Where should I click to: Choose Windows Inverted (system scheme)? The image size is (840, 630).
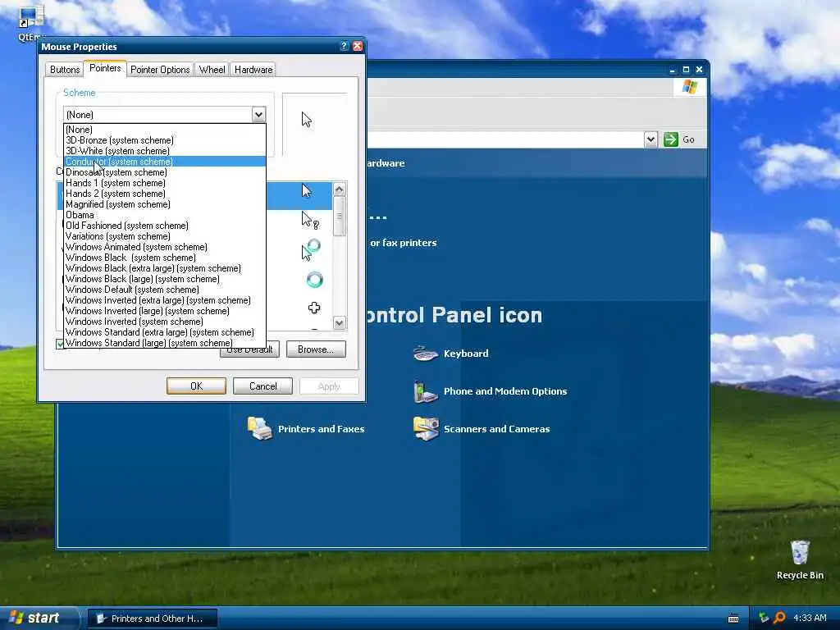coord(164,322)
